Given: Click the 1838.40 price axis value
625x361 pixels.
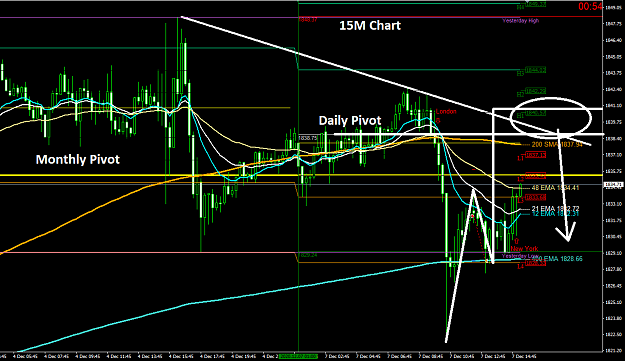Looking at the screenshot, I should [x=614, y=138].
